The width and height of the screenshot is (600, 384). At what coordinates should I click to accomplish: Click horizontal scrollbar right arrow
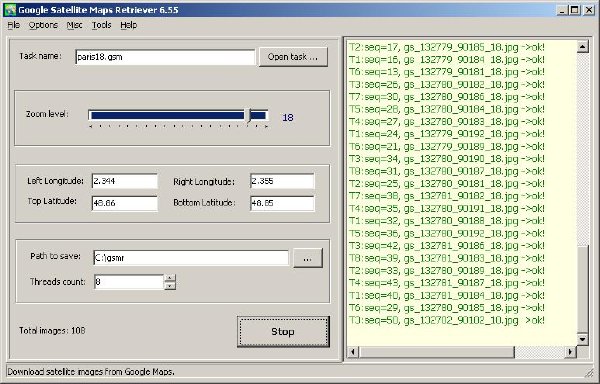coord(571,352)
